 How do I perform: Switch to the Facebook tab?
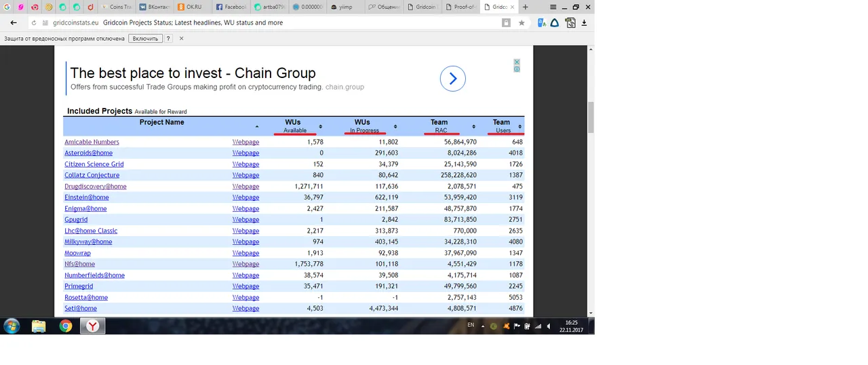tap(231, 7)
